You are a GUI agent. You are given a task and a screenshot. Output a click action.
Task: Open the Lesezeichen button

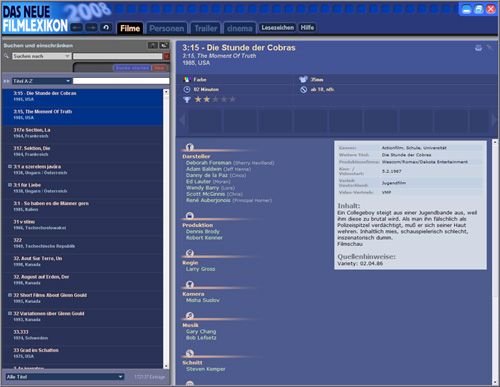[x=277, y=28]
